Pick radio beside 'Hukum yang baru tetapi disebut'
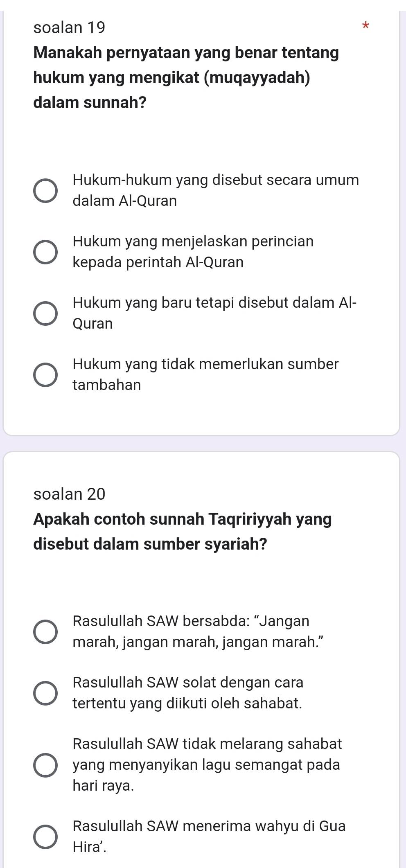The width and height of the screenshot is (406, 868). [x=45, y=313]
